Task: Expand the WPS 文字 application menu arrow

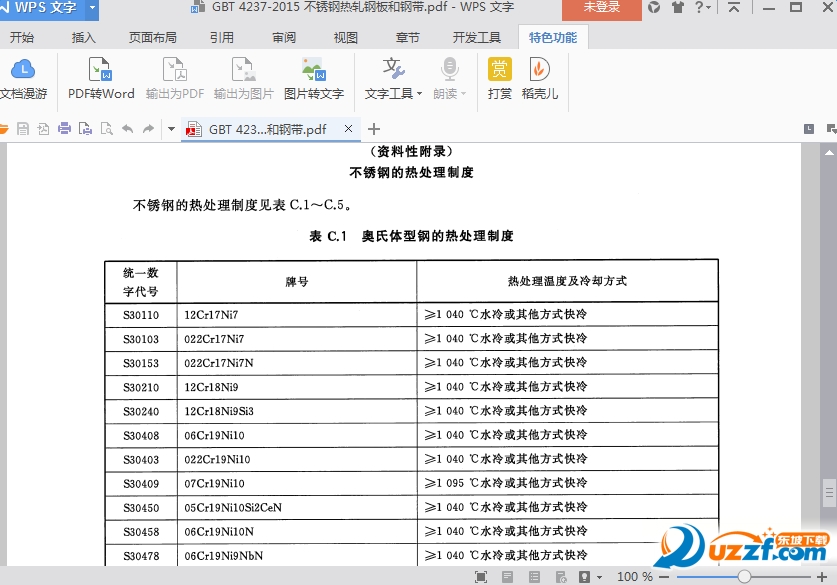Action: click(92, 7)
